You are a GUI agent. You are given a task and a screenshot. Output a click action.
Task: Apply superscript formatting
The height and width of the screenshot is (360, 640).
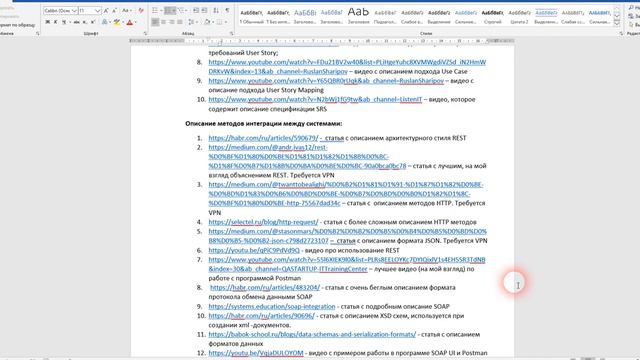coord(93,22)
